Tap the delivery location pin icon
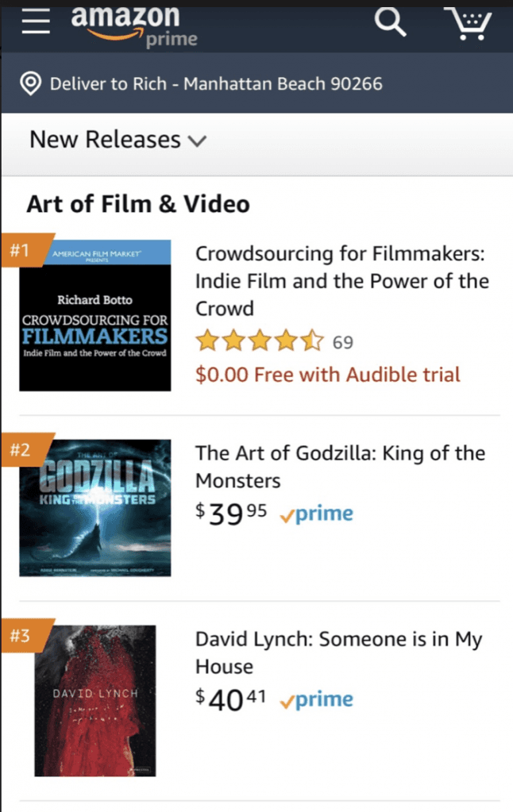This screenshot has width=513, height=812. [29, 83]
